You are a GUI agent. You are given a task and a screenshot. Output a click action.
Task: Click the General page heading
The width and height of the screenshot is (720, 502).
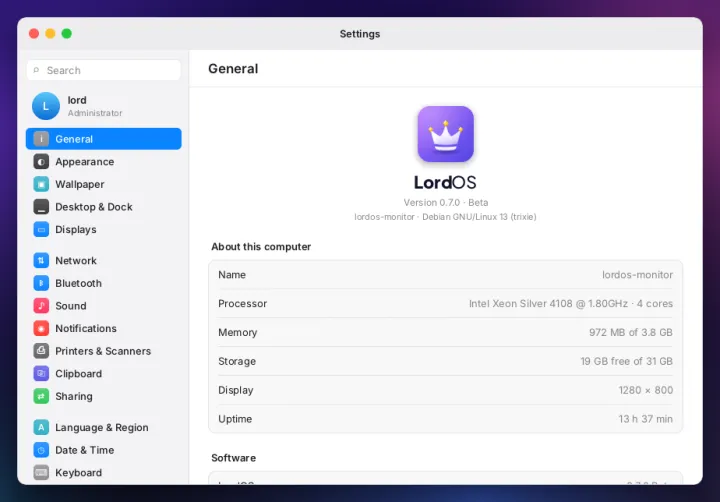[x=233, y=69]
